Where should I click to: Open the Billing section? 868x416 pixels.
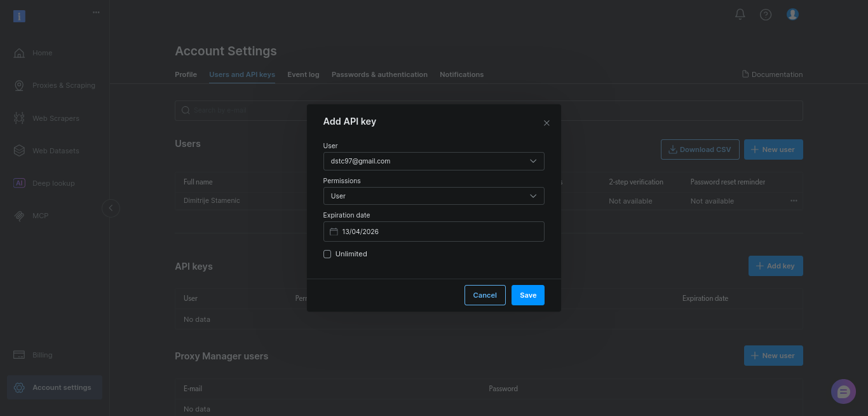click(42, 355)
